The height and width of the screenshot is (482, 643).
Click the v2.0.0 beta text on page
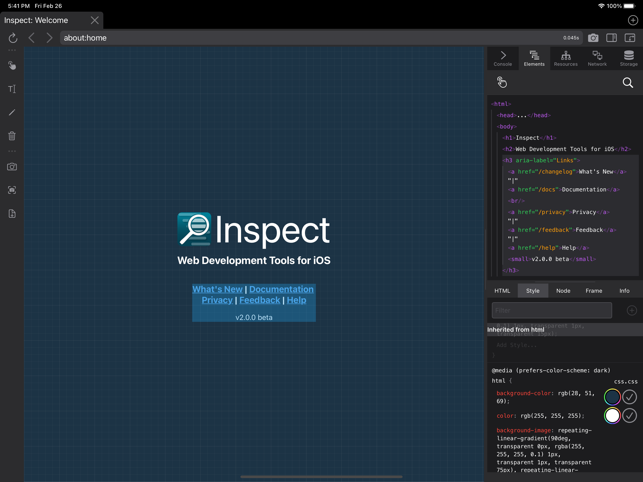coord(254,318)
